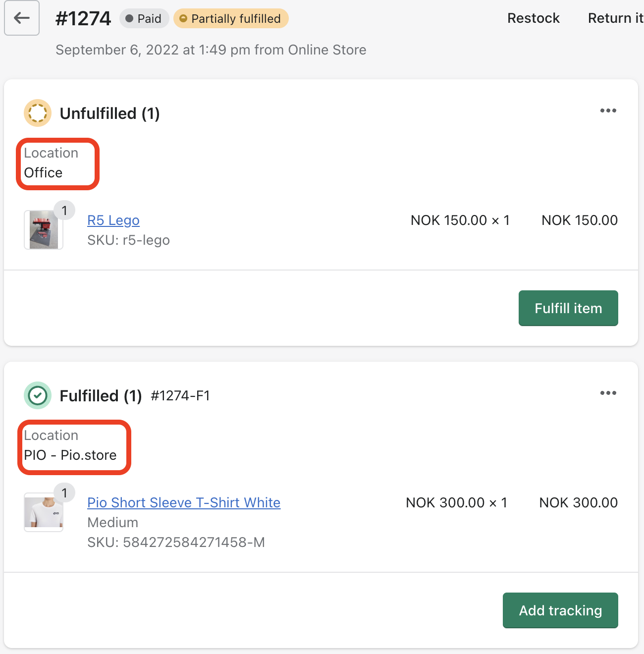Viewport: 644px width, 654px height.
Task: Click Return items in the top actions
Action: pyautogui.click(x=615, y=18)
